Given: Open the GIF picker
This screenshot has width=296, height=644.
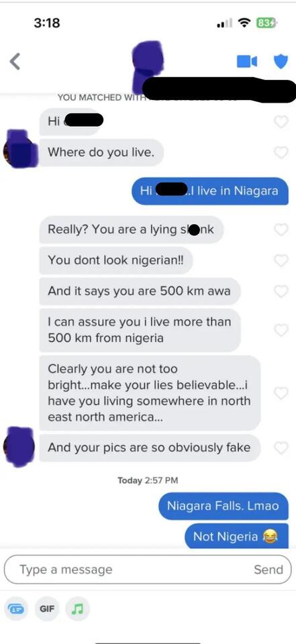Looking at the screenshot, I should tap(47, 608).
